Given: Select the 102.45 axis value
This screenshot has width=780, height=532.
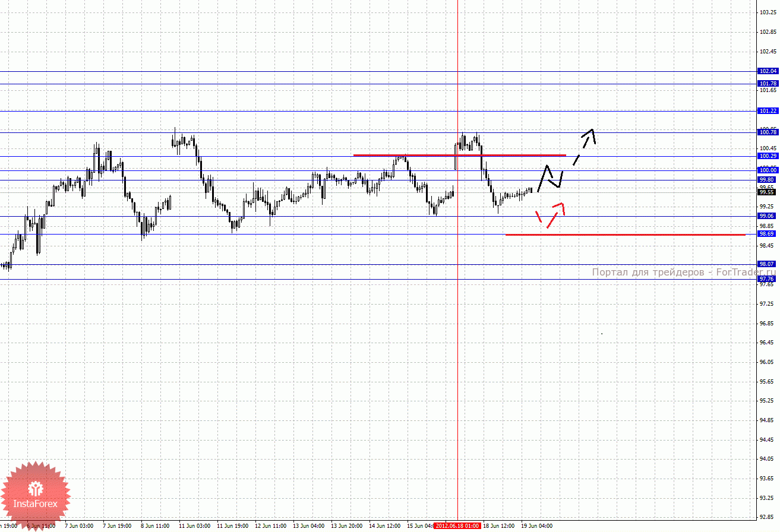Looking at the screenshot, I should pyautogui.click(x=769, y=51).
